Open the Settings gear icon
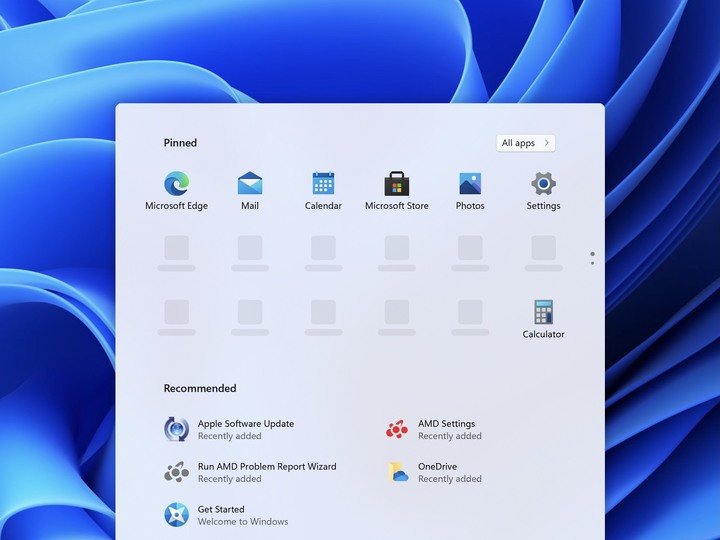The image size is (720, 540). click(543, 183)
